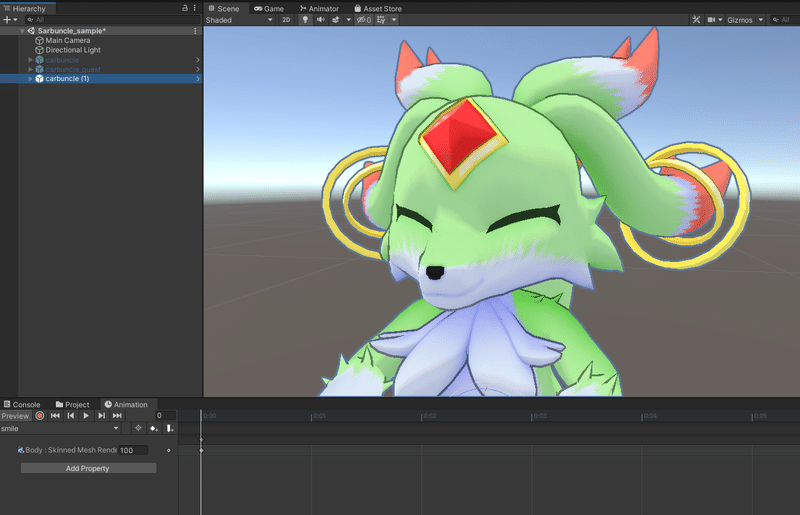Click the Add keyframe icon

click(x=154, y=428)
